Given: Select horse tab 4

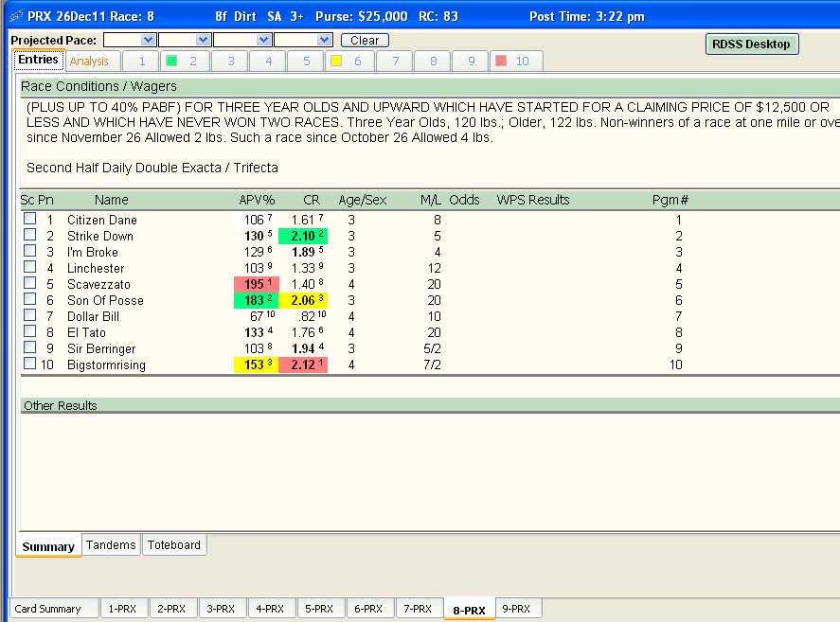Looking at the screenshot, I should pos(268,62).
